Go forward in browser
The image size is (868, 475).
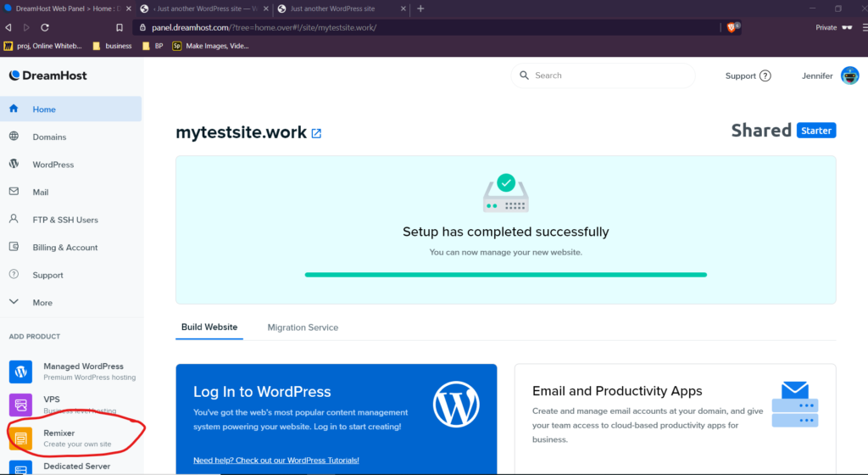tap(26, 27)
